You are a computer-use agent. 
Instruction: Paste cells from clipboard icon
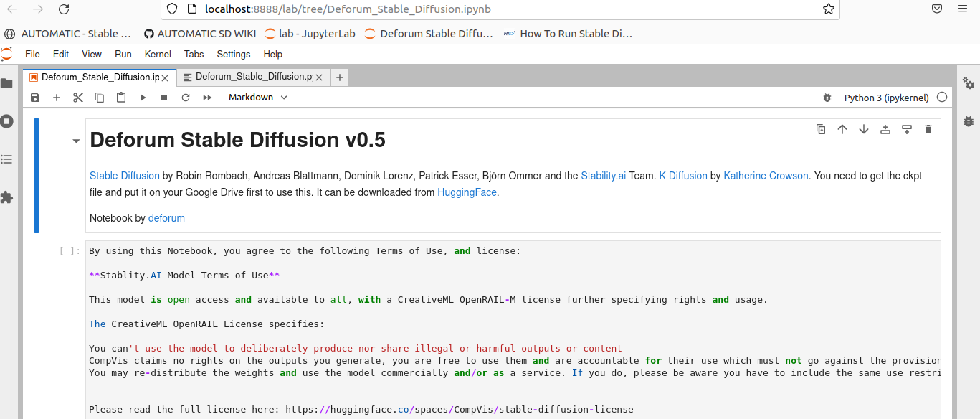121,98
